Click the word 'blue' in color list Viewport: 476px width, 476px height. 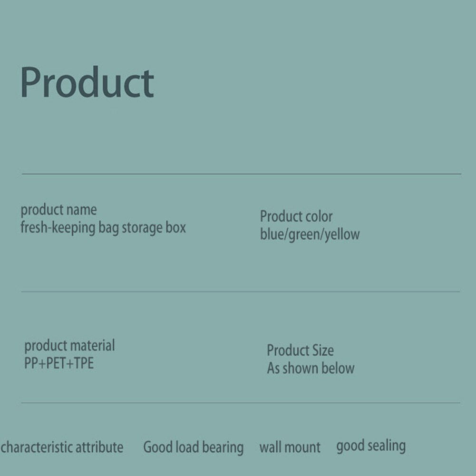(272, 234)
